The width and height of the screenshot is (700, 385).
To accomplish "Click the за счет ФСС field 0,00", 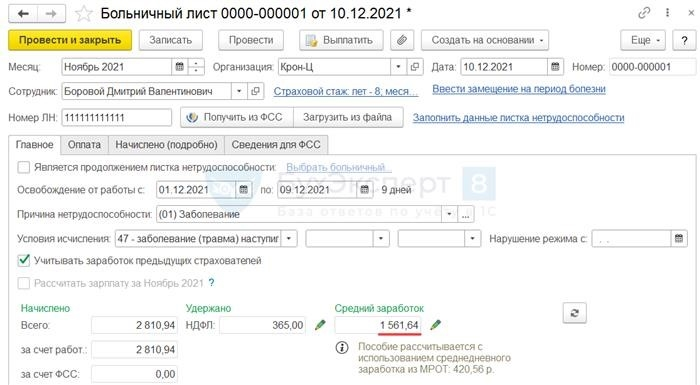I will [x=134, y=374].
